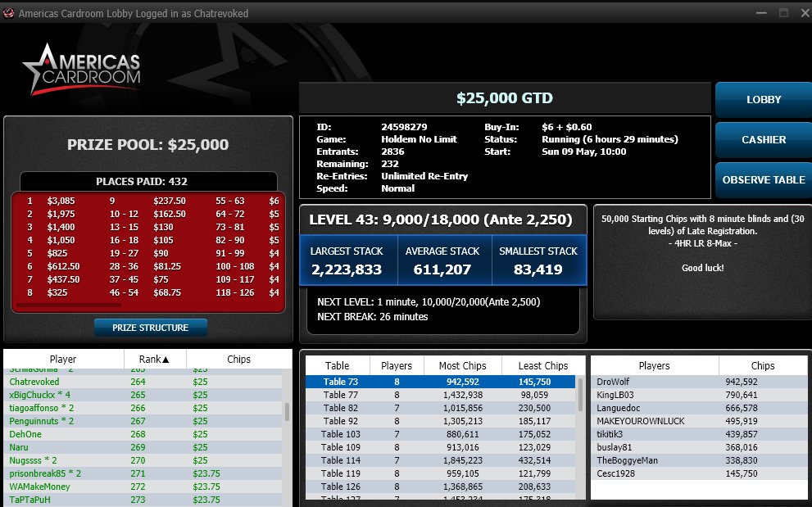Select player Penguinnuts * 2

[143, 421]
